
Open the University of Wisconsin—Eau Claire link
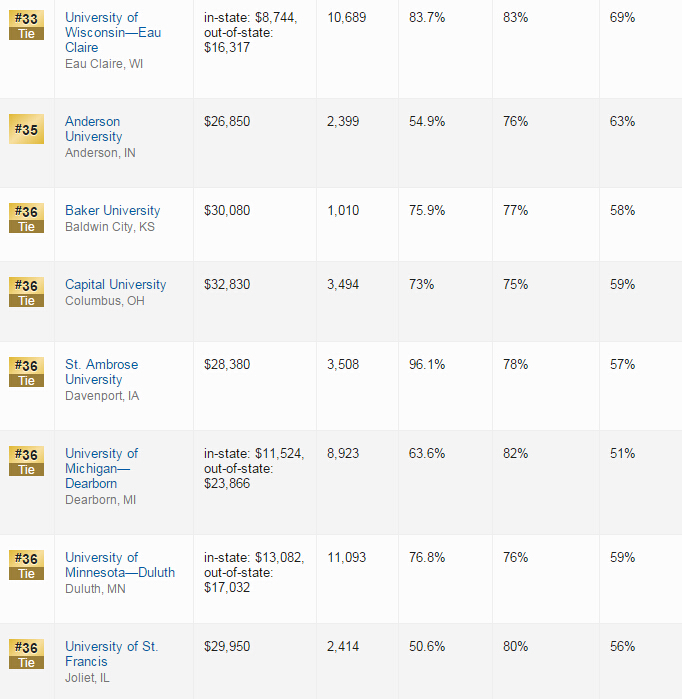(112, 33)
